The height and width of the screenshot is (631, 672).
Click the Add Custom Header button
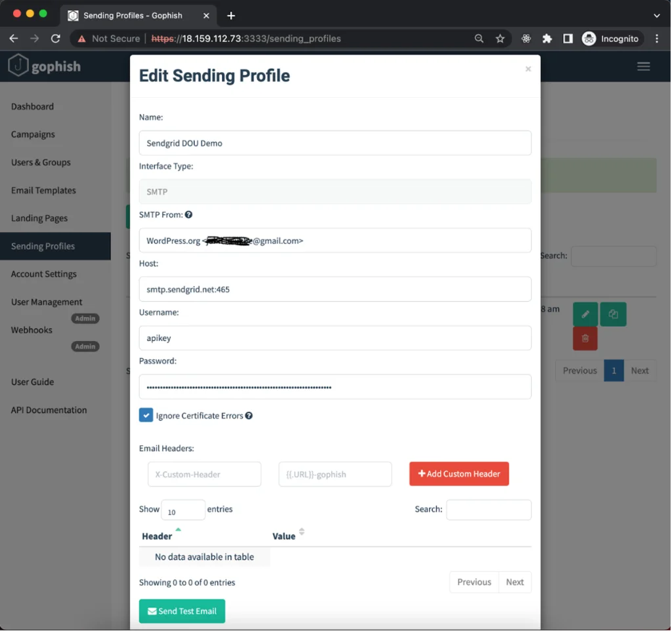click(x=459, y=474)
